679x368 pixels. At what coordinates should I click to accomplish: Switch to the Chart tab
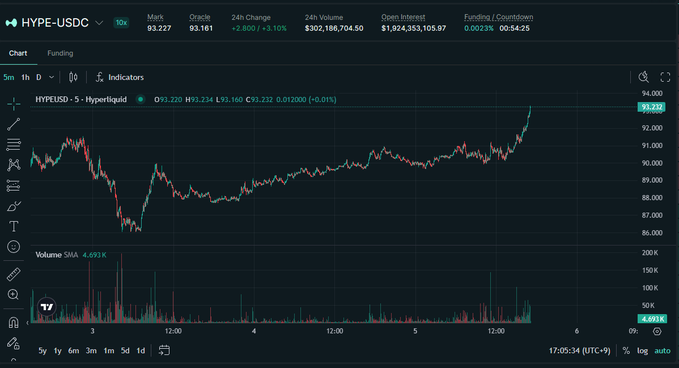pos(18,53)
